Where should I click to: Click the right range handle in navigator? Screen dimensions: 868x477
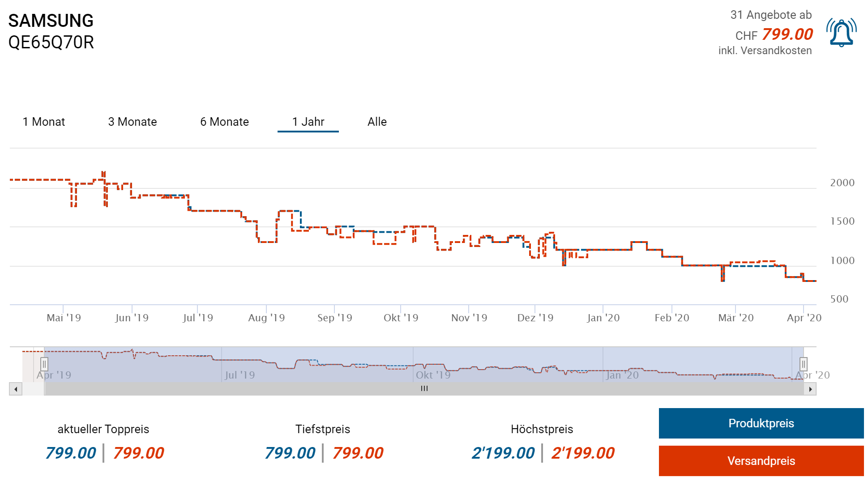pyautogui.click(x=804, y=364)
